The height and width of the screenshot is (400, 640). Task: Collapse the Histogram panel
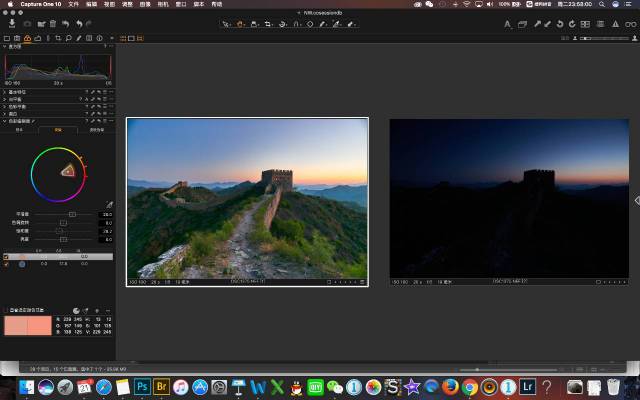click(4, 46)
